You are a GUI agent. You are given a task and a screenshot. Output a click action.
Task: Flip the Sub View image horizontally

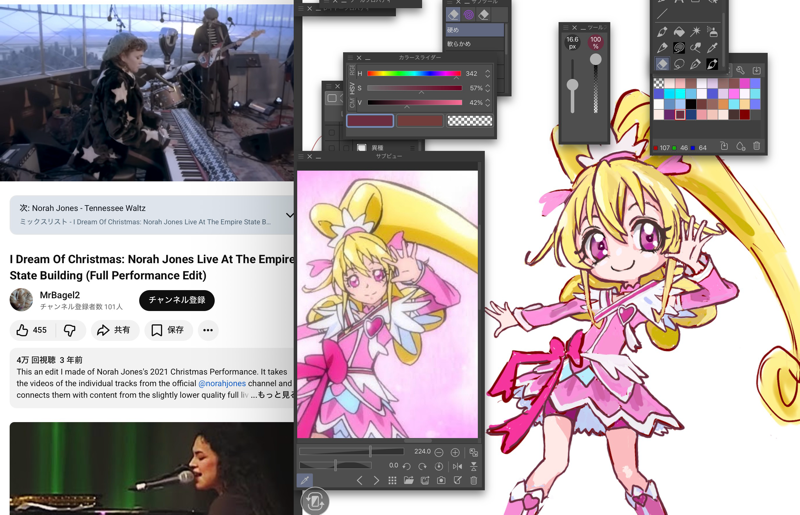point(457,466)
